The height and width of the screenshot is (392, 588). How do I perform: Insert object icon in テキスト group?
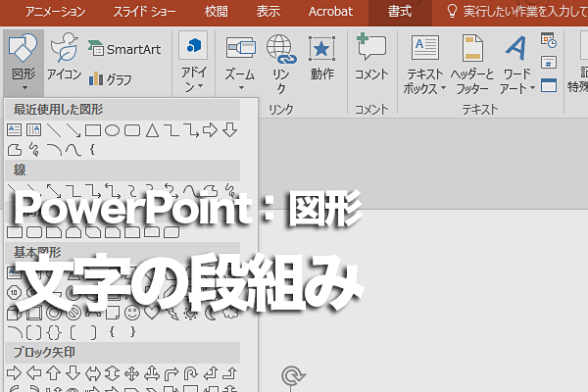(549, 85)
